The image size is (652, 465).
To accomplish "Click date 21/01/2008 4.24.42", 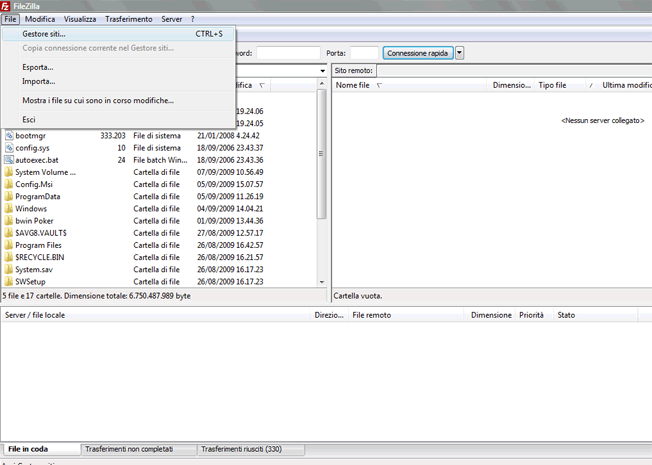I will click(x=228, y=136).
